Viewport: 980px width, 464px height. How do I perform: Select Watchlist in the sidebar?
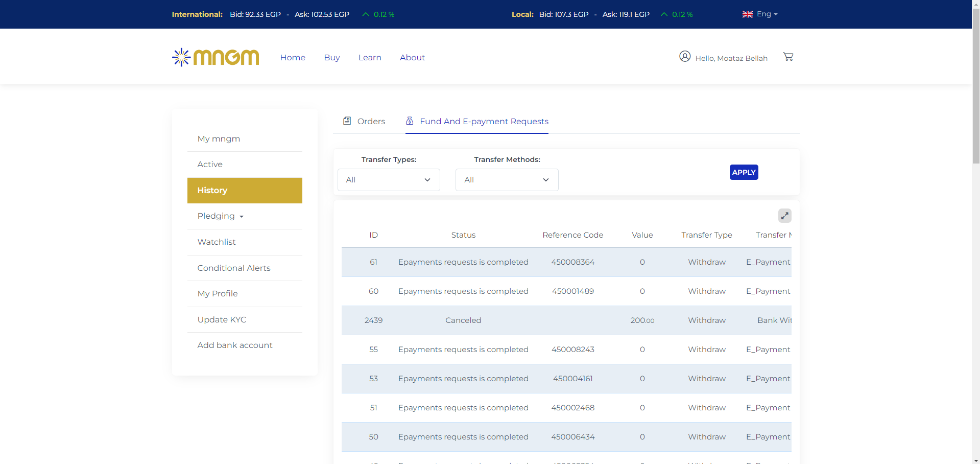(x=217, y=242)
